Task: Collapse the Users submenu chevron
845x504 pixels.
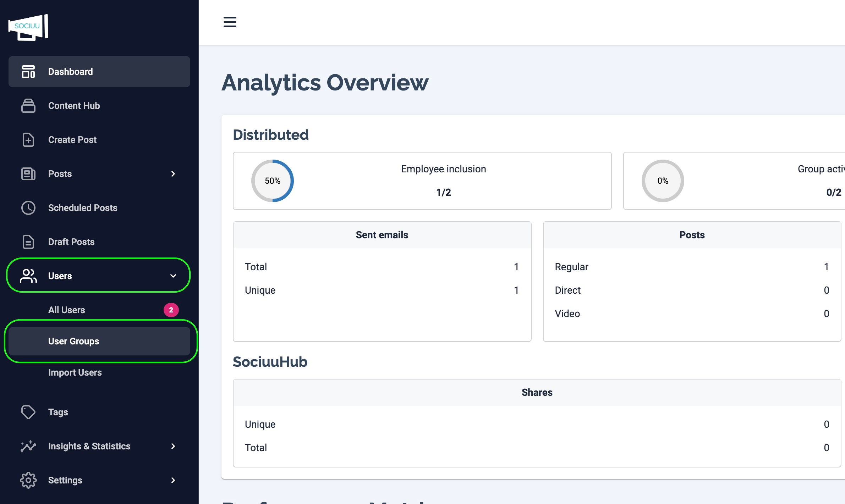Action: click(x=173, y=276)
